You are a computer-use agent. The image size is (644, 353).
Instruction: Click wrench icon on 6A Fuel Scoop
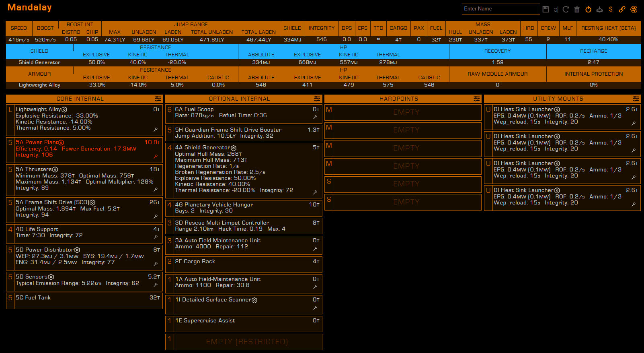(x=315, y=117)
